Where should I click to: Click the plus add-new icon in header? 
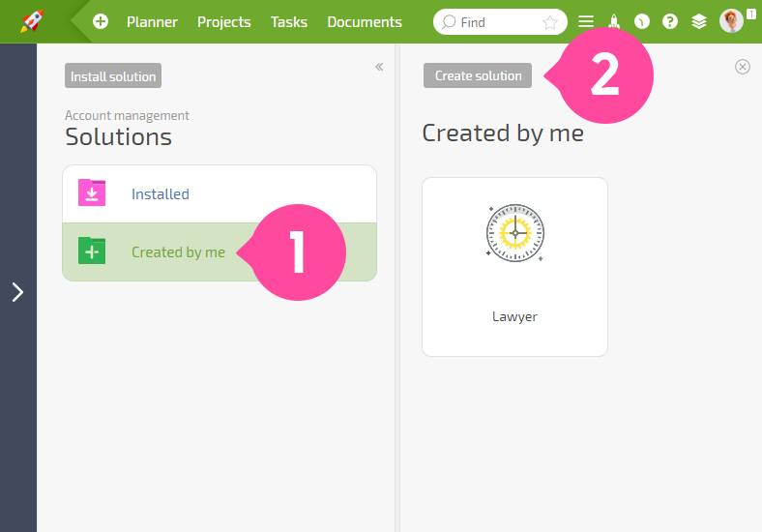pyautogui.click(x=101, y=21)
